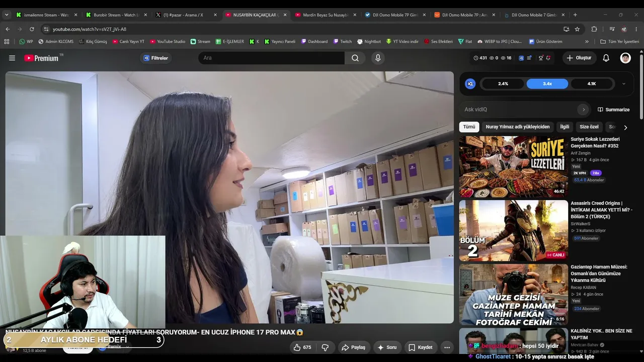The image size is (644, 362).
Task: Open more video actions ellipsis menu
Action: coord(447,347)
